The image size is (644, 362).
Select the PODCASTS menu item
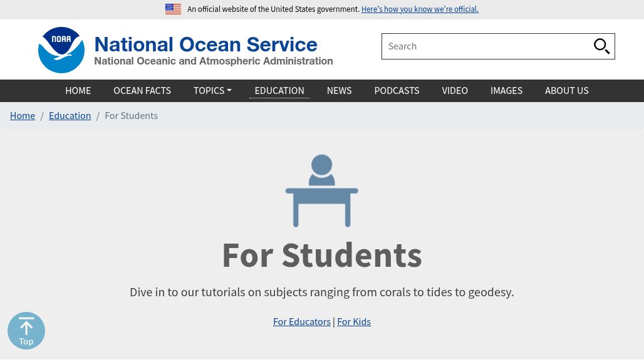[397, 90]
